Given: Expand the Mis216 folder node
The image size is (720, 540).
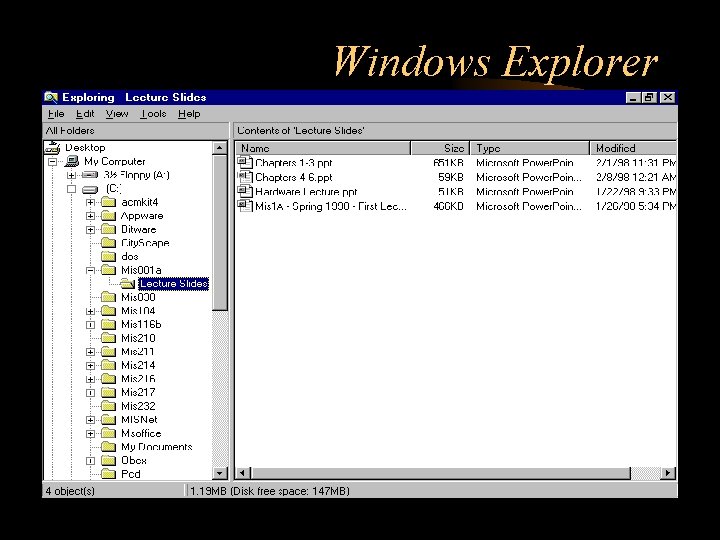Looking at the screenshot, I should 90,379.
